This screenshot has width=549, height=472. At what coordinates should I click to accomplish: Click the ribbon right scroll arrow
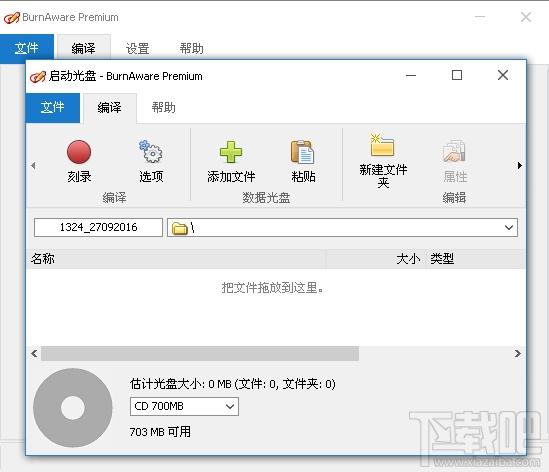pos(520,166)
